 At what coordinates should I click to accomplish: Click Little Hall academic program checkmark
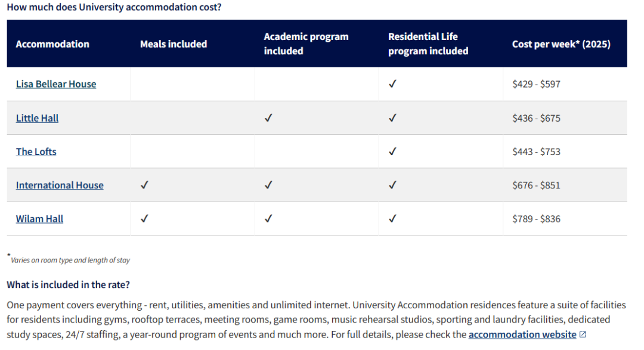268,118
